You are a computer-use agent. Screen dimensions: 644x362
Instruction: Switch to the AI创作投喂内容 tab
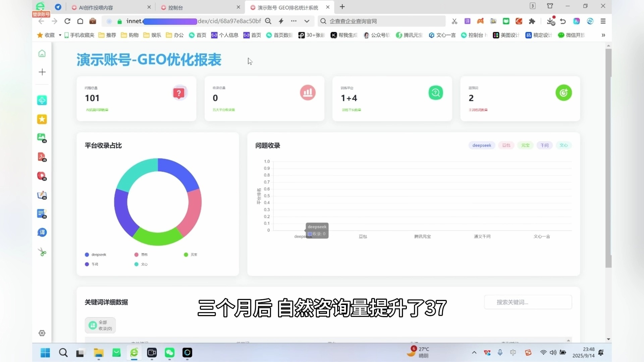pos(111,7)
